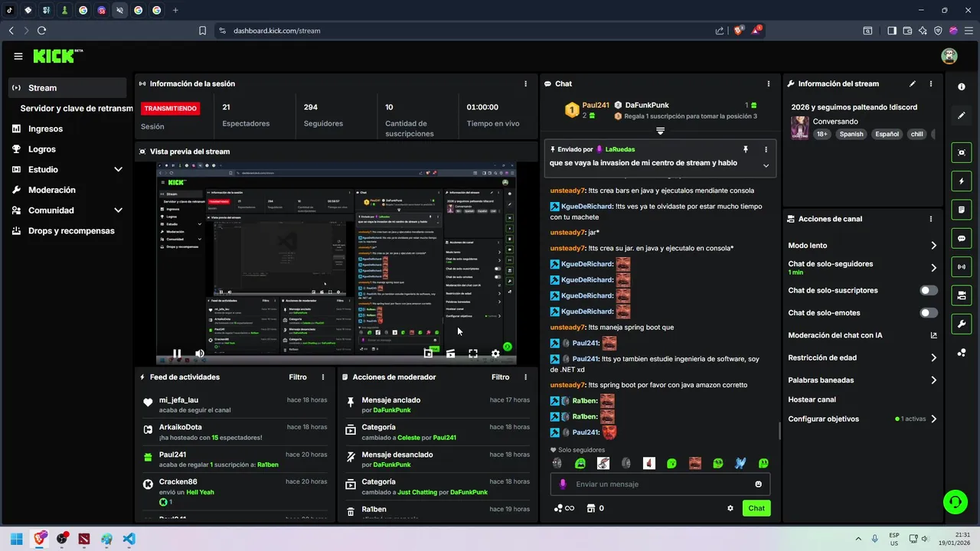This screenshot has width=980, height=551.
Task: Click right sidebar pencil edit icon
Action: pos(962,116)
